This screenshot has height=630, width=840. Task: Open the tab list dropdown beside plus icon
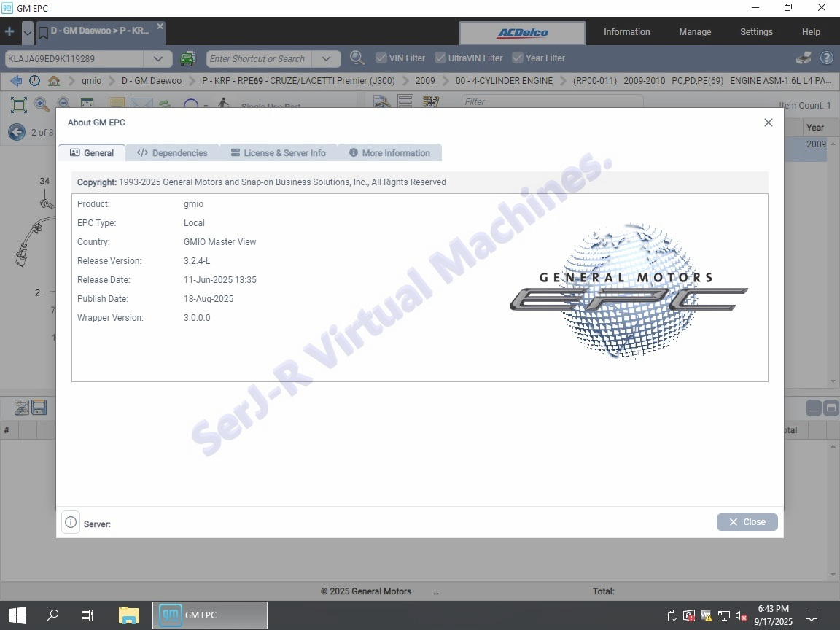point(28,33)
